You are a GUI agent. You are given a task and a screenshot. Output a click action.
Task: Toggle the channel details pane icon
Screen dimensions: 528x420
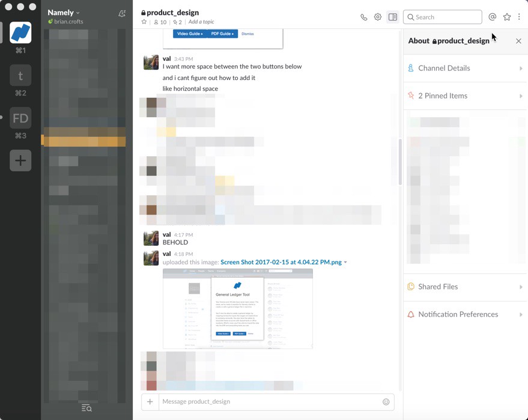(x=393, y=17)
